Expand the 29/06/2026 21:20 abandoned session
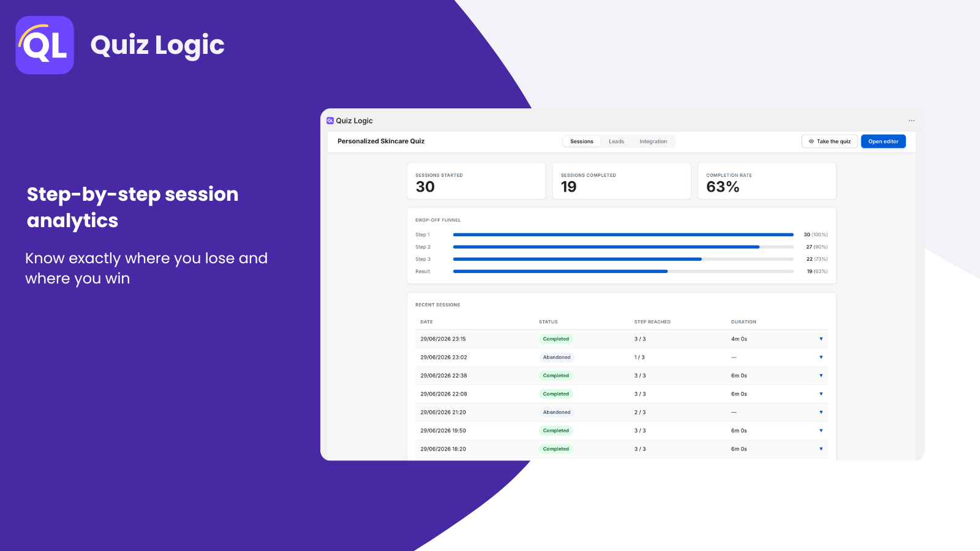The width and height of the screenshot is (980, 551). click(x=821, y=412)
